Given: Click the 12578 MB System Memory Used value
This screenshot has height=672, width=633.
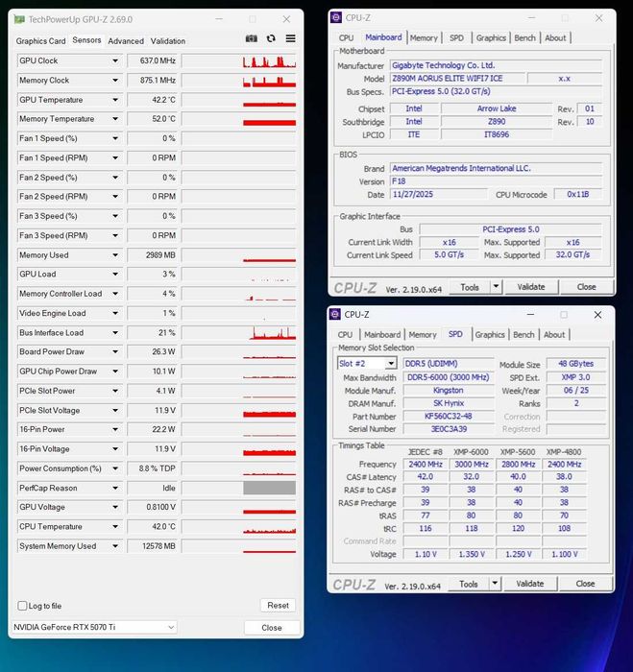Looking at the screenshot, I should (152, 546).
